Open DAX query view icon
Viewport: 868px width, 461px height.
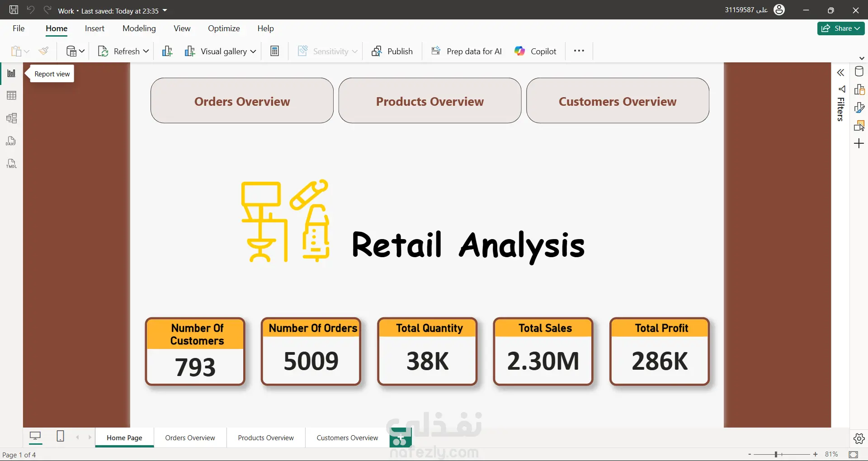[11, 141]
